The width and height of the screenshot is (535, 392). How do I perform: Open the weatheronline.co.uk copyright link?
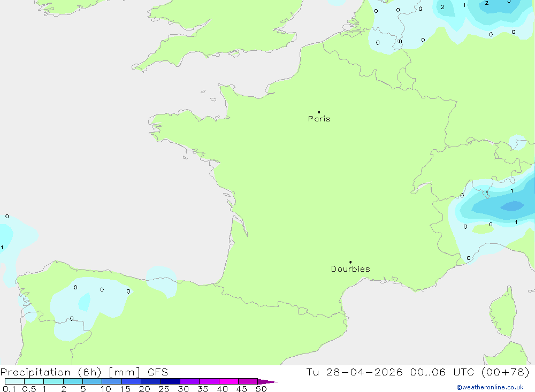click(x=490, y=387)
